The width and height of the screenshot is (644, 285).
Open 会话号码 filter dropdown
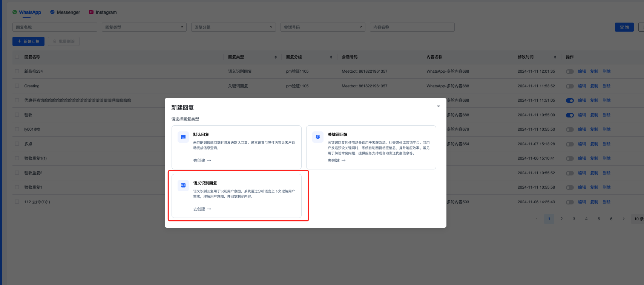pos(323,27)
